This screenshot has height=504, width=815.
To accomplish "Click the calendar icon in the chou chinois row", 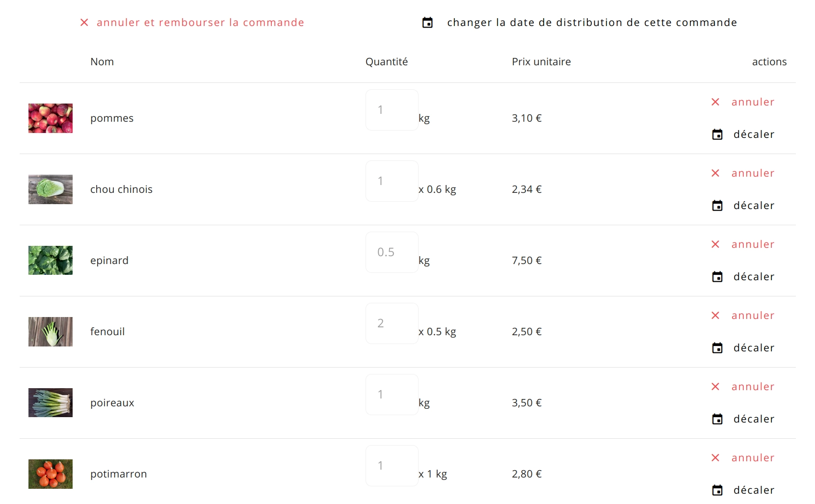I will coord(717,206).
